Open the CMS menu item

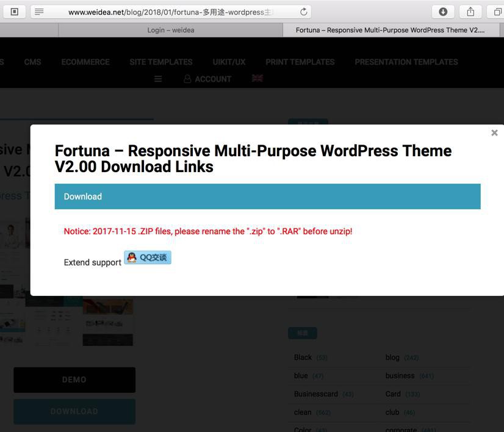coord(32,62)
